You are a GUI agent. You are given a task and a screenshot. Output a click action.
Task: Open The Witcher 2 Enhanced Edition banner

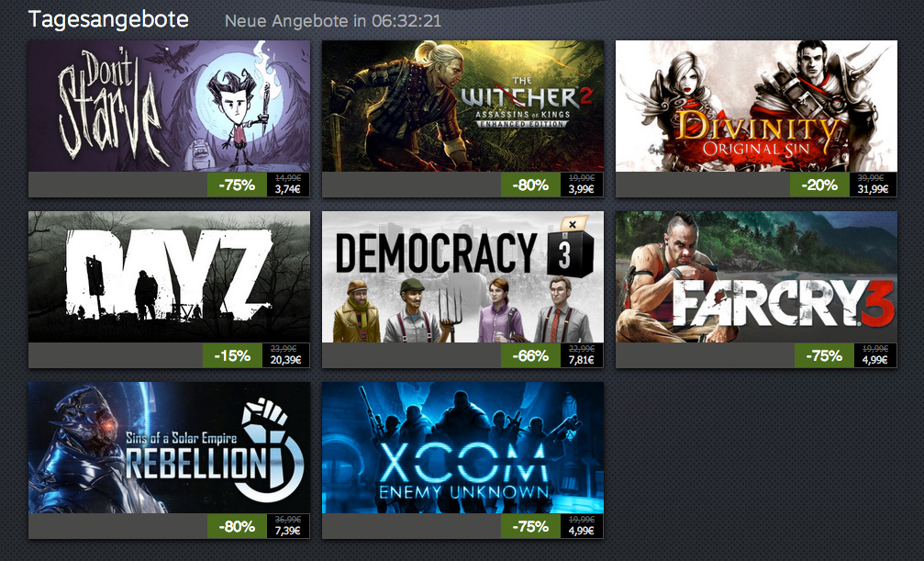(x=462, y=107)
